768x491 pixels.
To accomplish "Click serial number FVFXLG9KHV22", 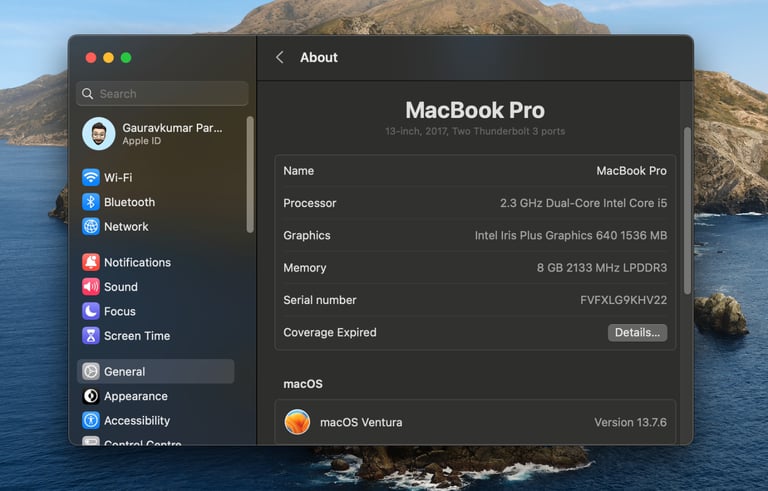I will (623, 300).
